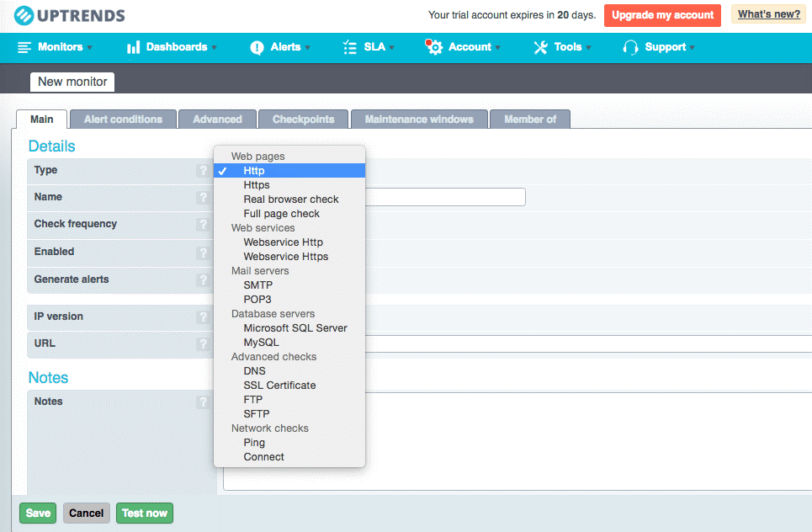Click the Support headset icon
The width and height of the screenshot is (812, 532).
tap(630, 48)
